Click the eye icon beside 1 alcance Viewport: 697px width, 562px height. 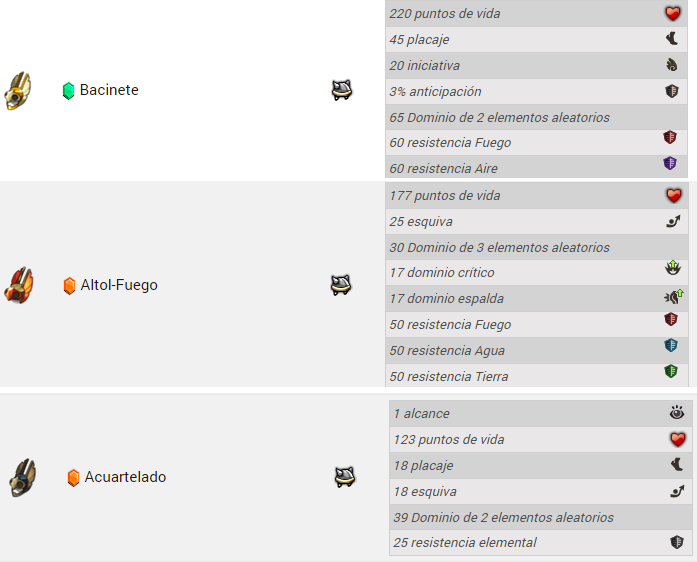coord(677,413)
